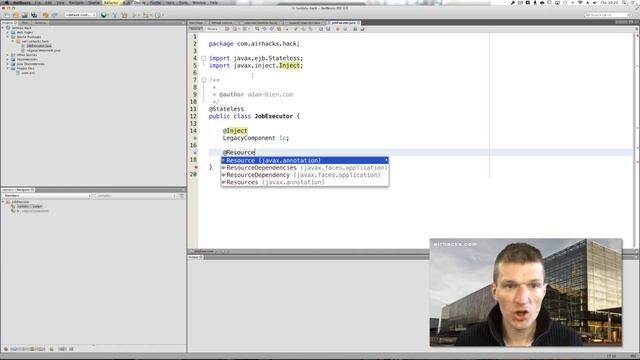640x360 pixels.
Task: Expand the Other Sources node
Action: (x=8, y=55)
